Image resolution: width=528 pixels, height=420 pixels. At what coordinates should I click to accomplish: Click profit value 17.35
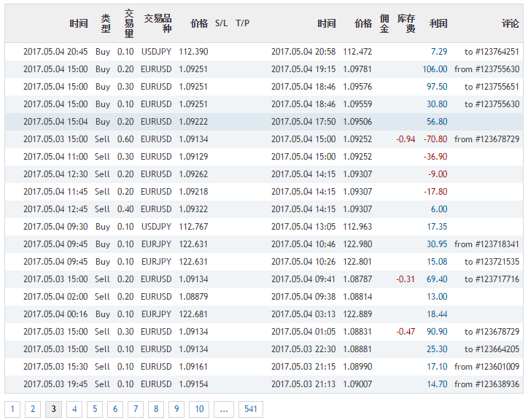(x=437, y=227)
